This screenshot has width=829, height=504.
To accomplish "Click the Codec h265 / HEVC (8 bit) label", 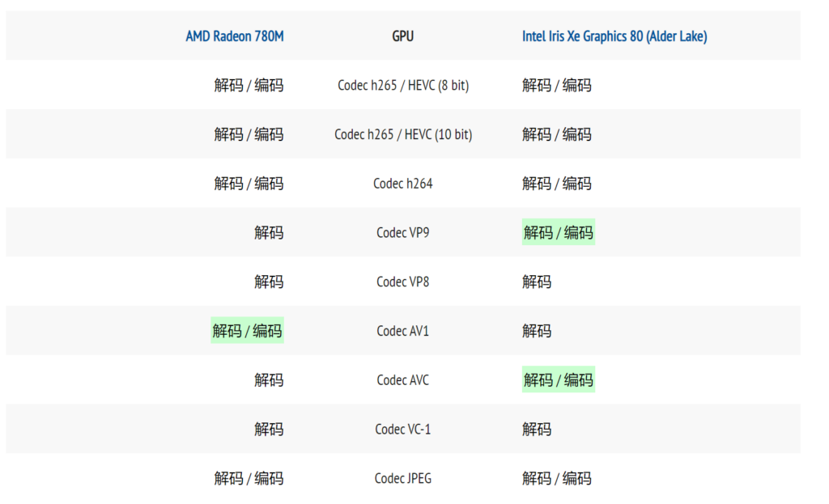I will [x=402, y=85].
